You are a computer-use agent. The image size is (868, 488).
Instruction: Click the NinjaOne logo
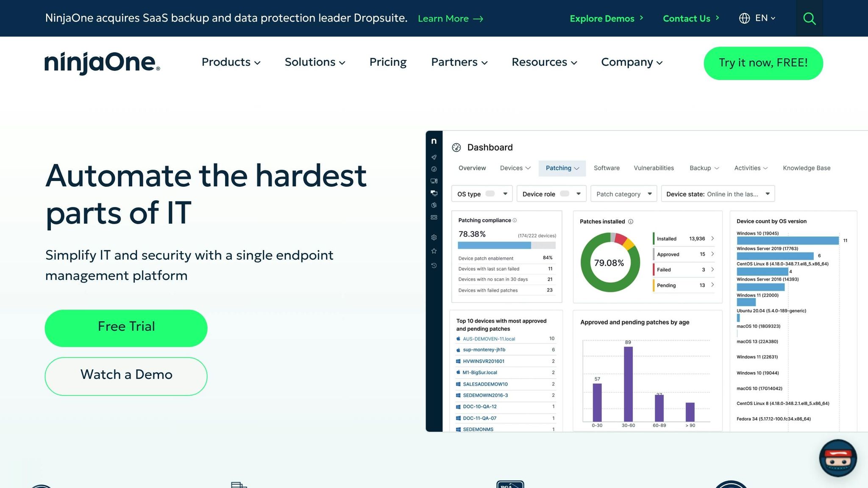[x=102, y=63]
